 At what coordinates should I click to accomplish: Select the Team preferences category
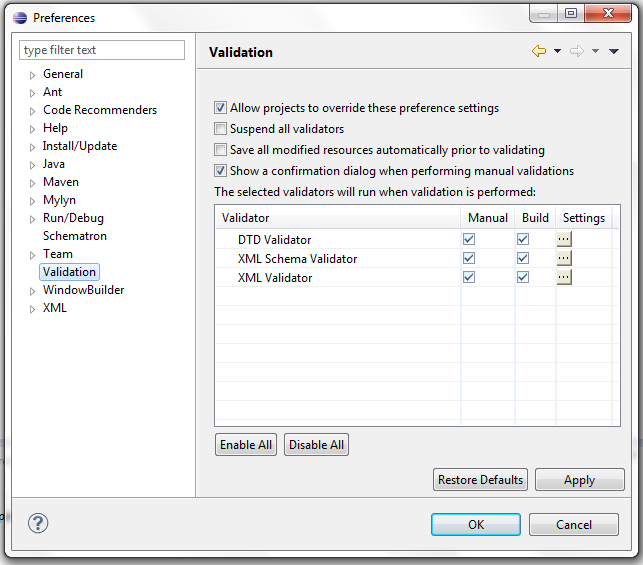click(x=58, y=254)
